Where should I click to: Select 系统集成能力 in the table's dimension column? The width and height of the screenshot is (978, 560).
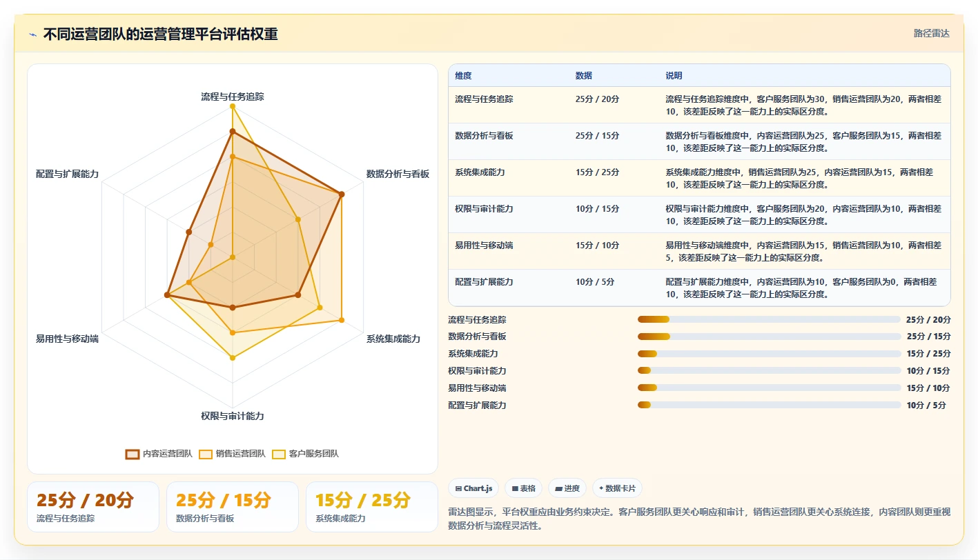pyautogui.click(x=480, y=172)
